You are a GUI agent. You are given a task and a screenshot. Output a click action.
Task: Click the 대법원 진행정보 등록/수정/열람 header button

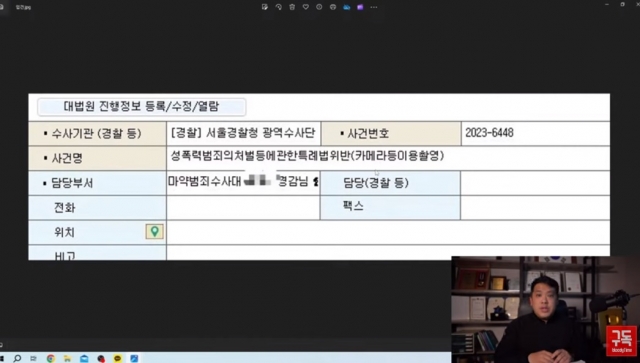pos(142,107)
